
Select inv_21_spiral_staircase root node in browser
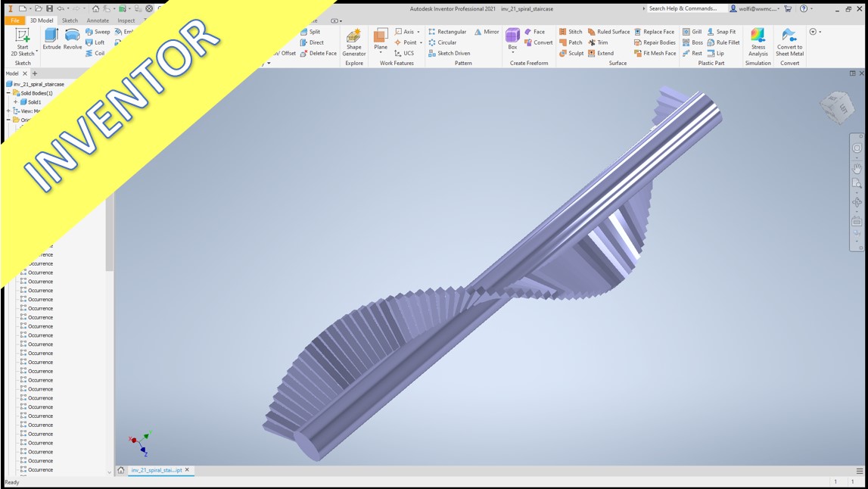(x=35, y=84)
